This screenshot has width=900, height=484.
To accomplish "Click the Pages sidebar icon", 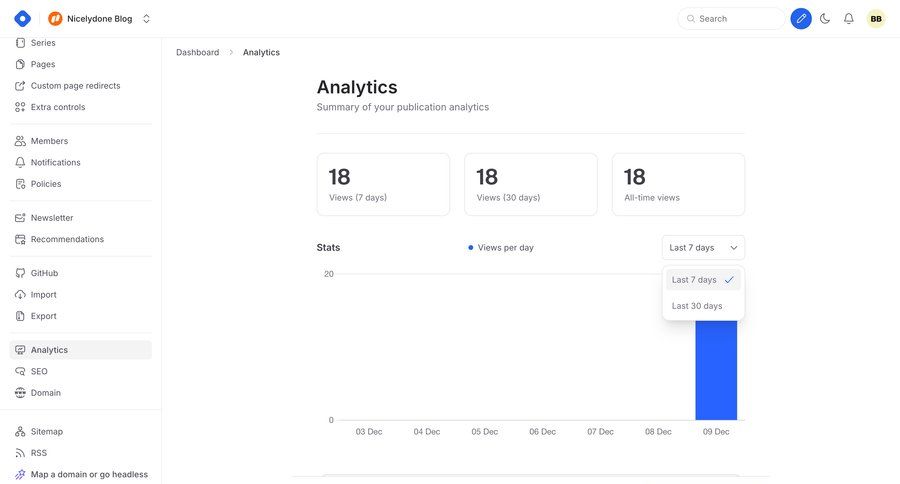I will click(x=20, y=64).
